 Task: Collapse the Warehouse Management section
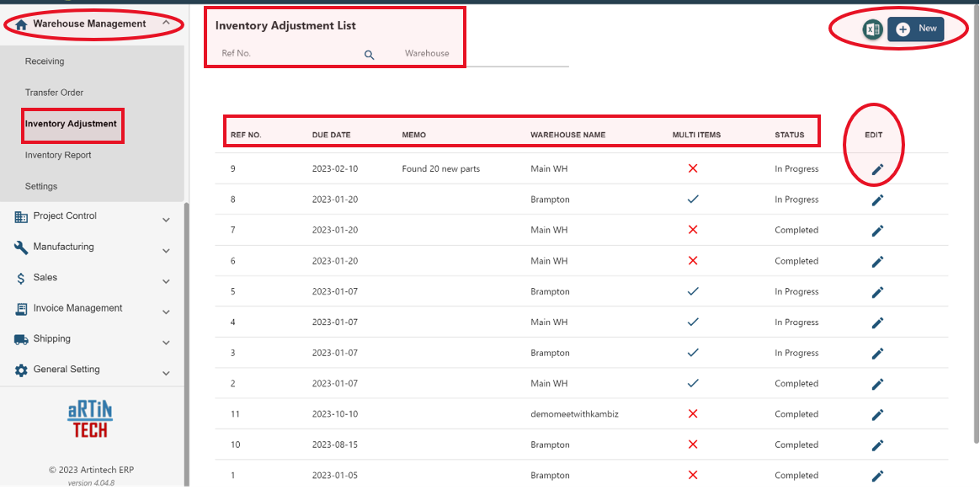[x=166, y=22]
